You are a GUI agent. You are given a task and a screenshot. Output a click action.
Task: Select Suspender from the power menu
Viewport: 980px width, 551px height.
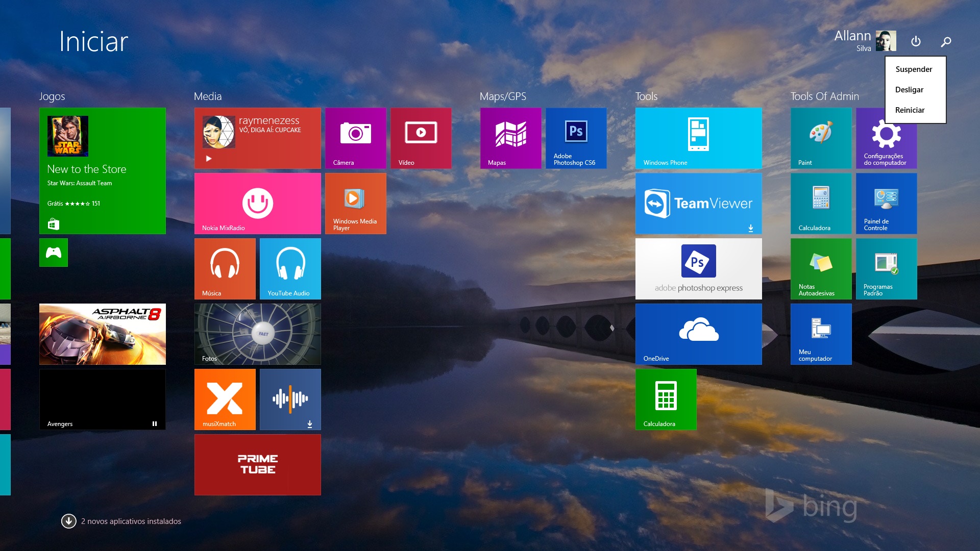[914, 69]
